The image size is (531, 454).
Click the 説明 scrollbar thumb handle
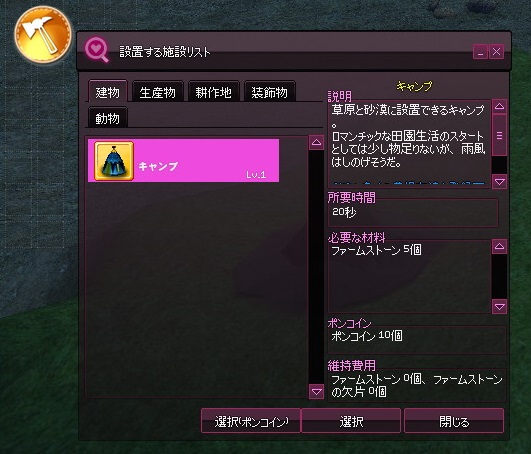(x=500, y=135)
